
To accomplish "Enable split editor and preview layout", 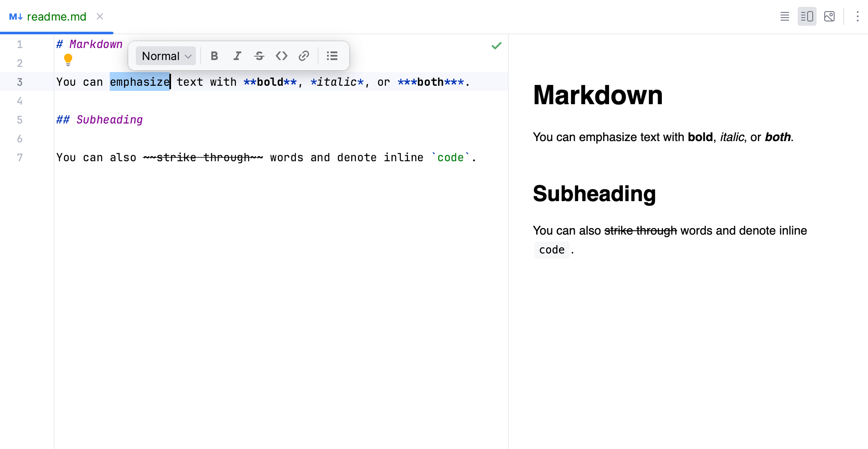I will coord(807,16).
